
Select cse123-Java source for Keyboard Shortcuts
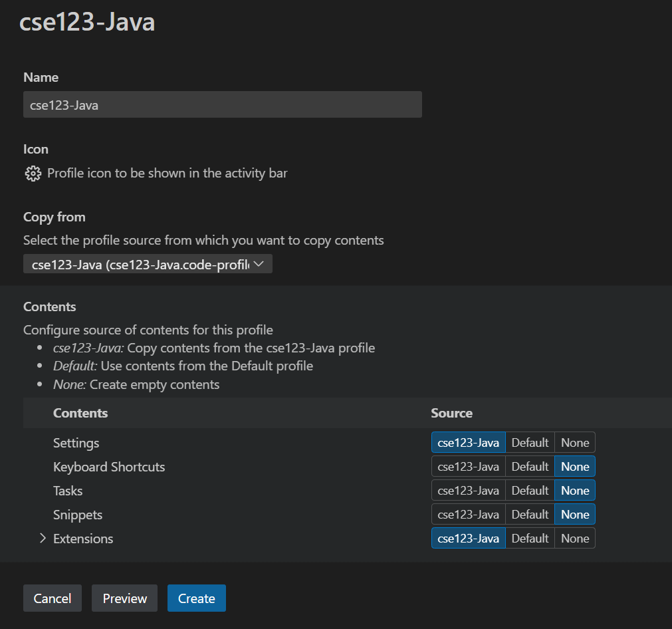tap(468, 466)
